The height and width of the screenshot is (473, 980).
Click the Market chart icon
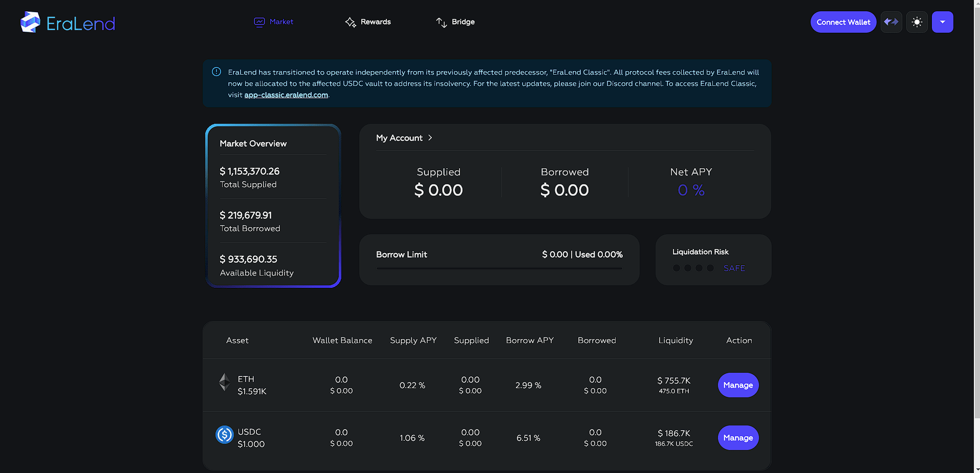point(259,22)
